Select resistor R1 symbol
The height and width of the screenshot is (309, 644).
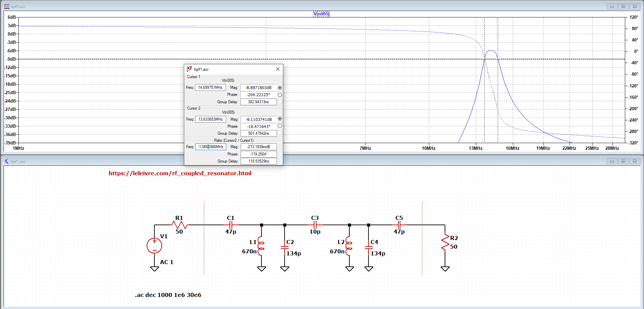click(179, 225)
